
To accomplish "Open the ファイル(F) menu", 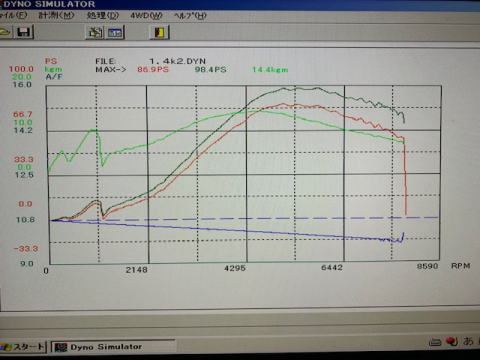I will tap(13, 15).
